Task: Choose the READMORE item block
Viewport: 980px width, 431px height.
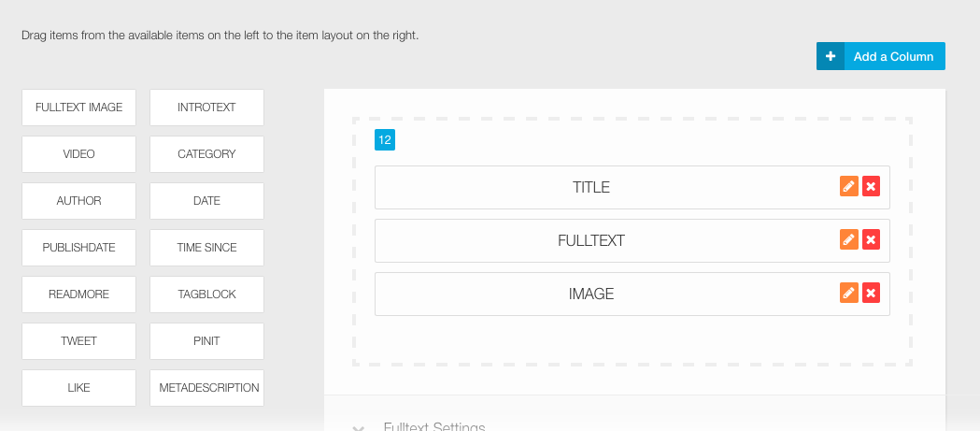Action: pos(78,294)
